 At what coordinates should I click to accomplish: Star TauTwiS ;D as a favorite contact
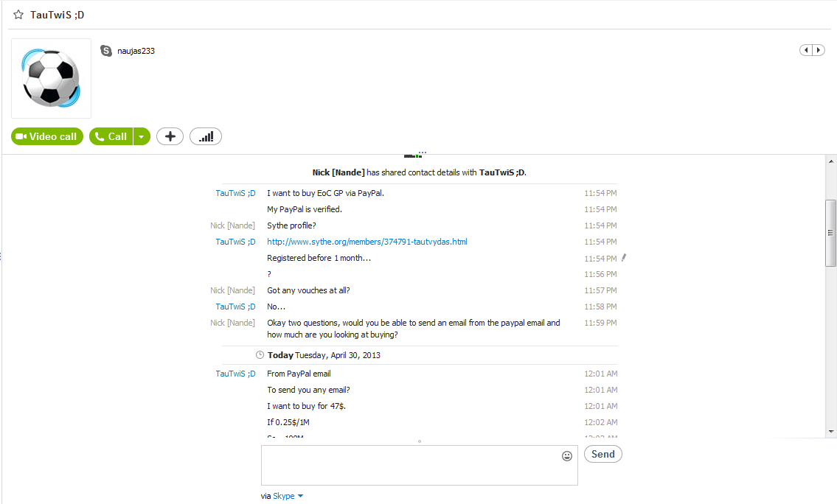coord(18,15)
